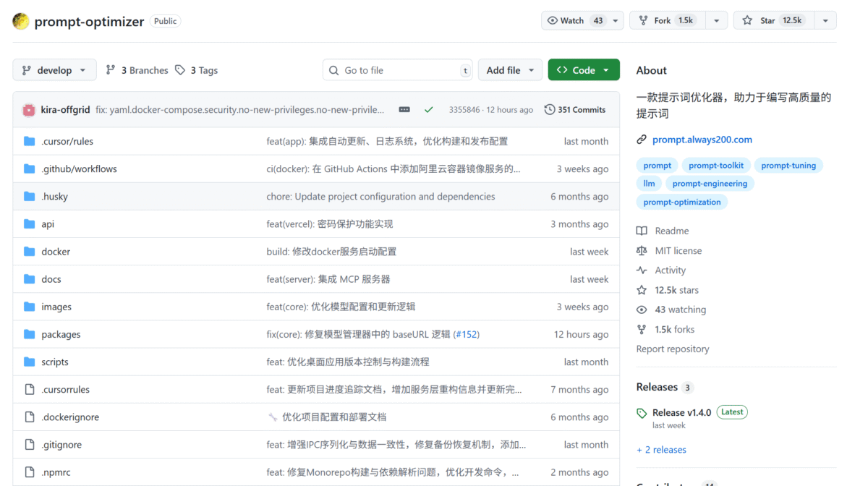Focus the Go to file search field
Viewport: 868px width, 486px height.
[x=398, y=70]
